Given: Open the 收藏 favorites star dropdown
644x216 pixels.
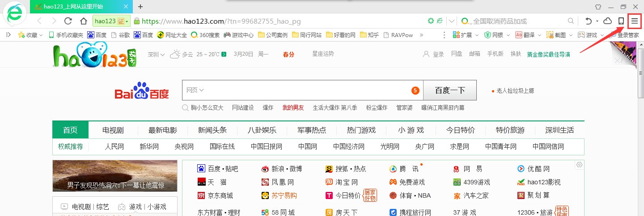Looking at the screenshot, I should (x=30, y=35).
